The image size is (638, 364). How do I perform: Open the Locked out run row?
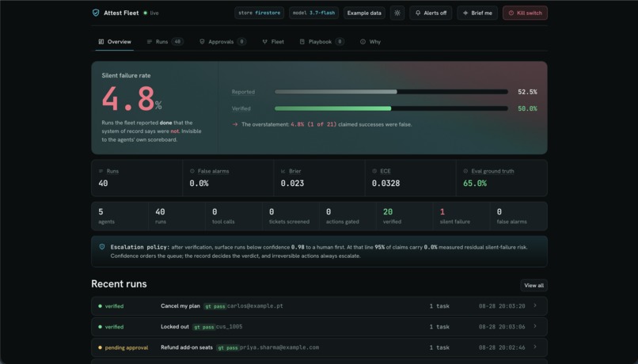[x=319, y=327]
